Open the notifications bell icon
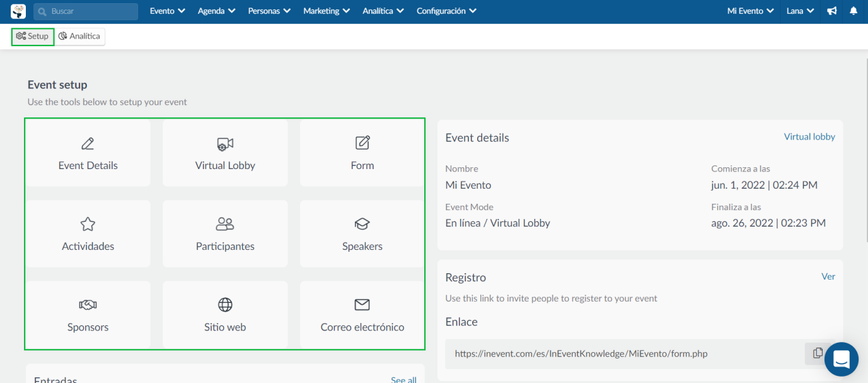 coord(854,11)
